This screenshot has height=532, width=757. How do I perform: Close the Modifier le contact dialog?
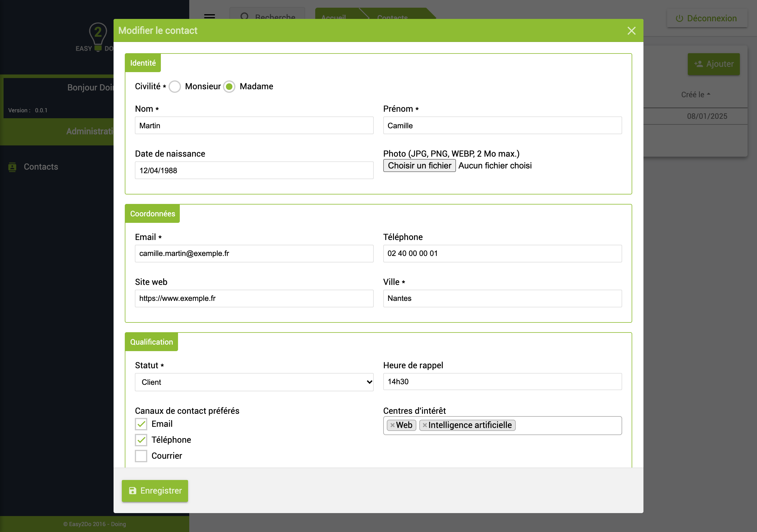click(631, 31)
